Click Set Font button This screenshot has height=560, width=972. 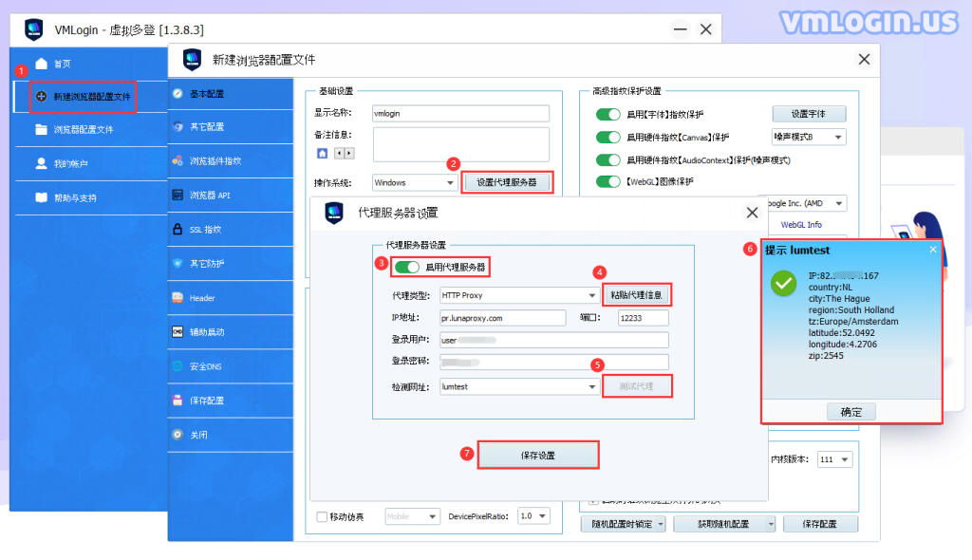809,114
